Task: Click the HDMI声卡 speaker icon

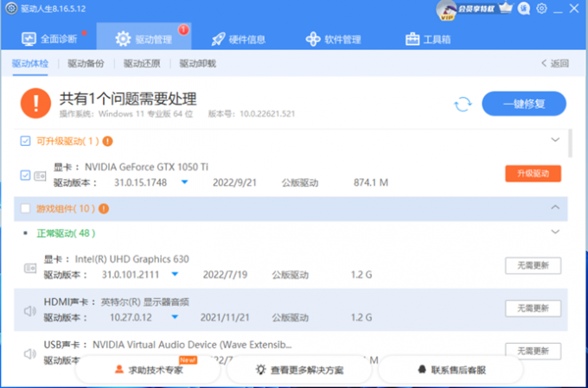Action: 30,311
